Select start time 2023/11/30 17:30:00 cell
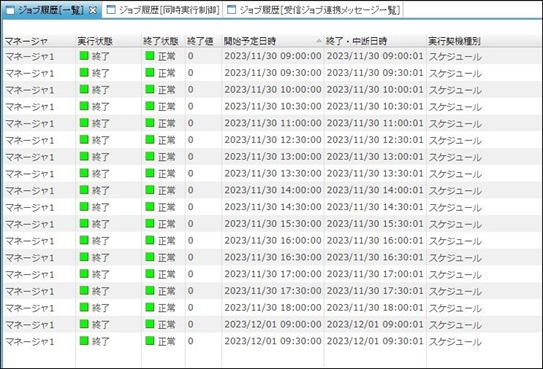Image resolution: width=543 pixels, height=369 pixels. (273, 291)
